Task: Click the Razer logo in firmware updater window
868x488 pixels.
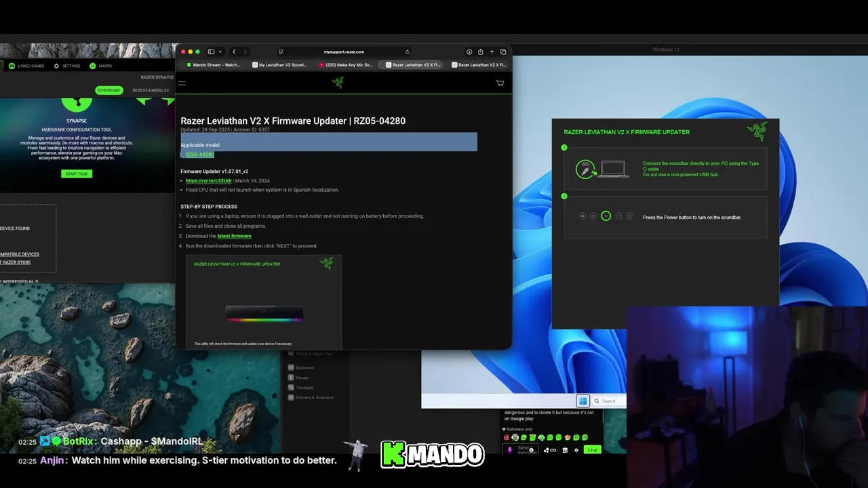Action: pos(757,131)
